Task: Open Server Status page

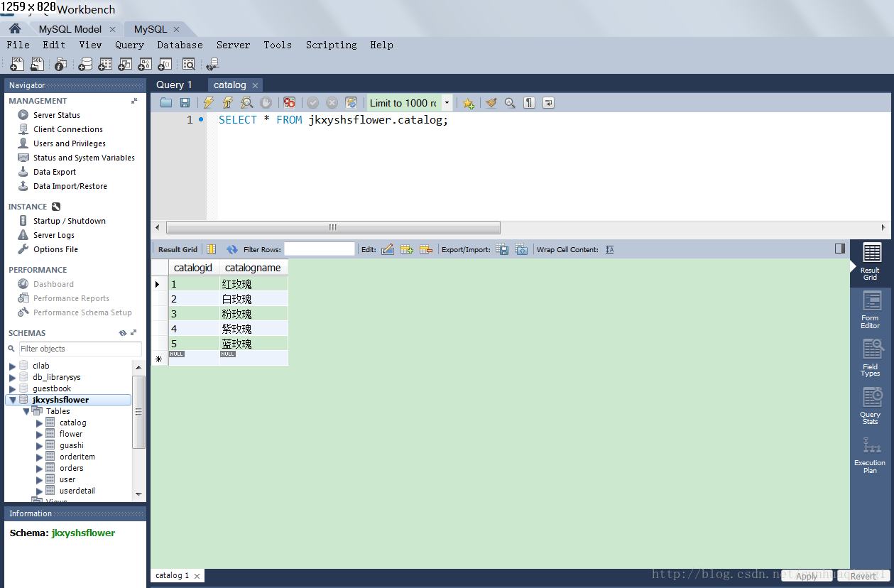Action: click(56, 115)
